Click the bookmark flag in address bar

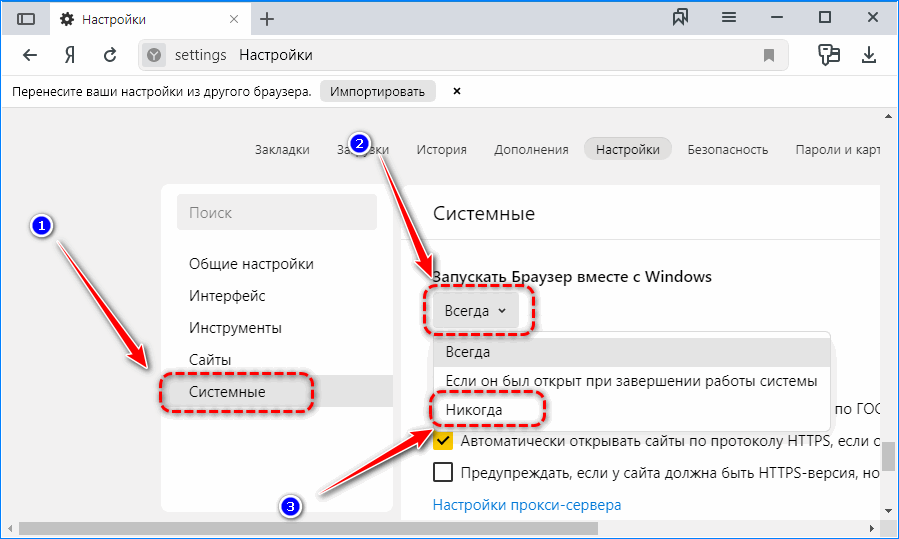(x=769, y=55)
